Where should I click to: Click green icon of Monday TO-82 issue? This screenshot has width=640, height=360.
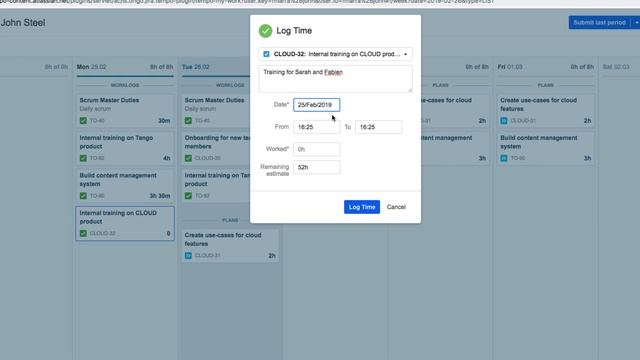click(x=83, y=158)
